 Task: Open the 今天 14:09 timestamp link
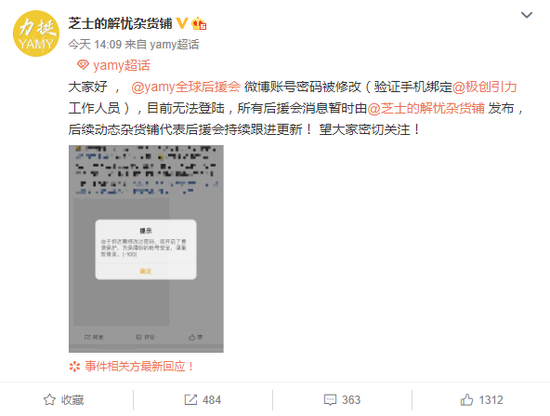[95, 45]
